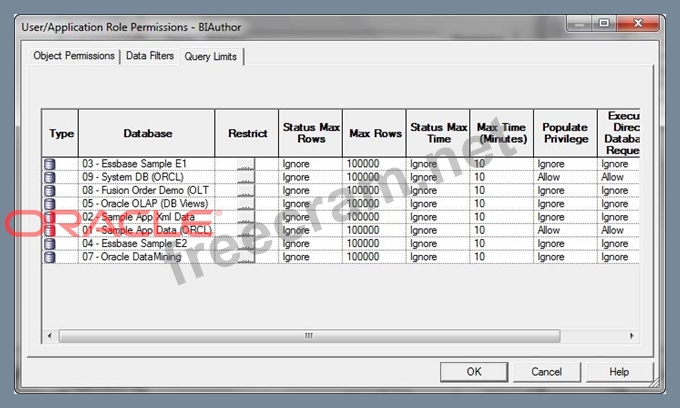Viewport: 680px width, 408px height.
Task: Open Restrict ellipsis for 04 - Essbase Sample E2
Action: pyautogui.click(x=246, y=244)
